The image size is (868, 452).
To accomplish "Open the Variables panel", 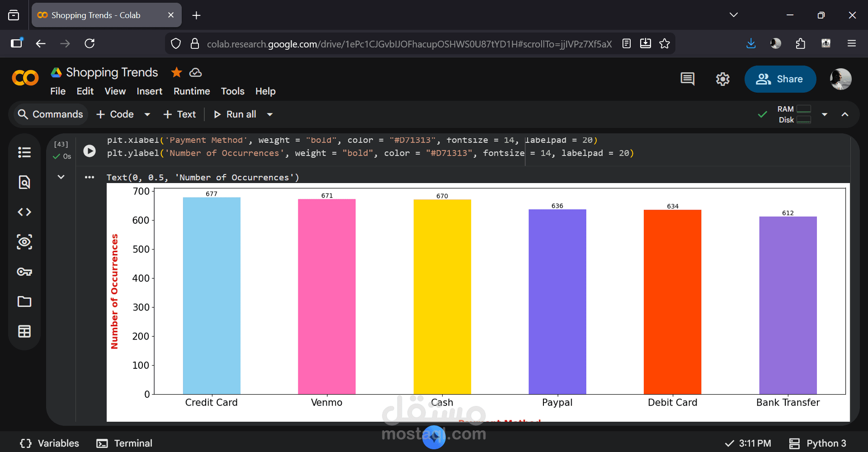I will 50,443.
